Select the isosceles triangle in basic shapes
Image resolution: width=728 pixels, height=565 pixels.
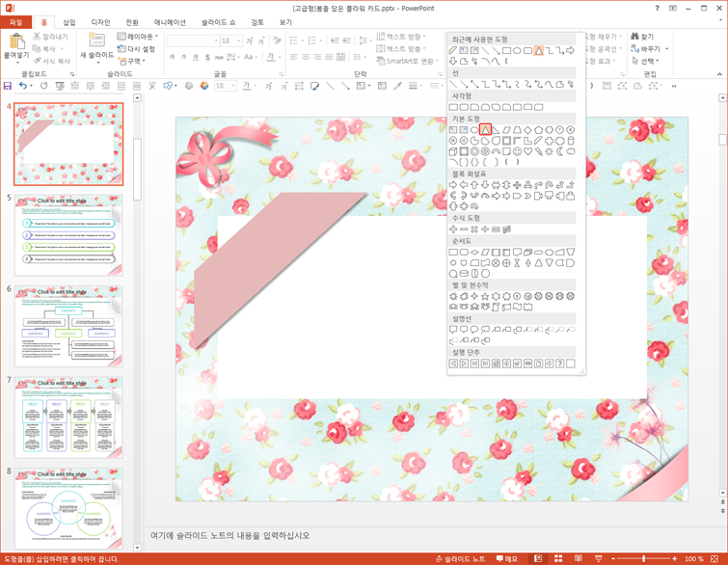click(x=485, y=130)
